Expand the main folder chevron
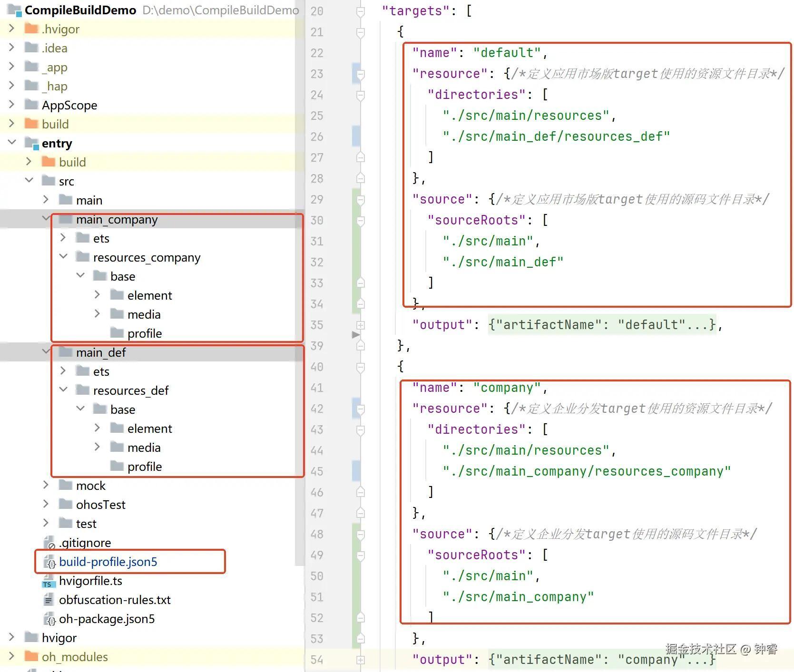This screenshot has height=672, width=794. pyautogui.click(x=46, y=199)
